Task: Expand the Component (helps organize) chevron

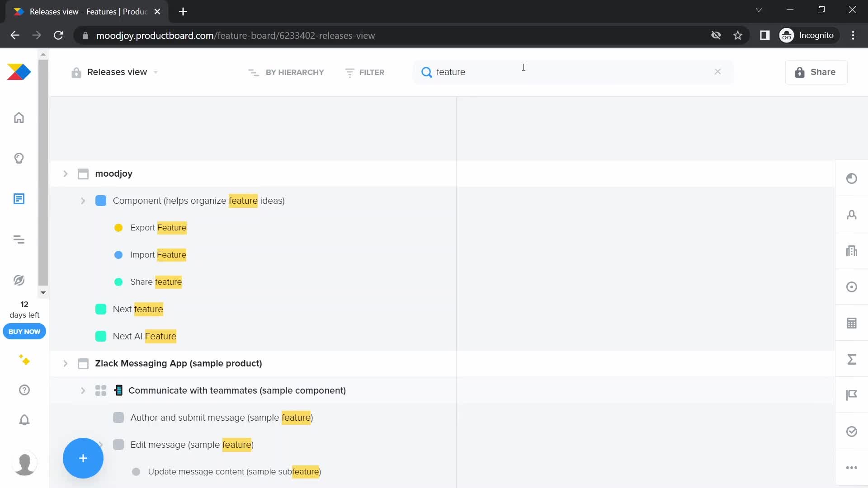Action: [83, 201]
